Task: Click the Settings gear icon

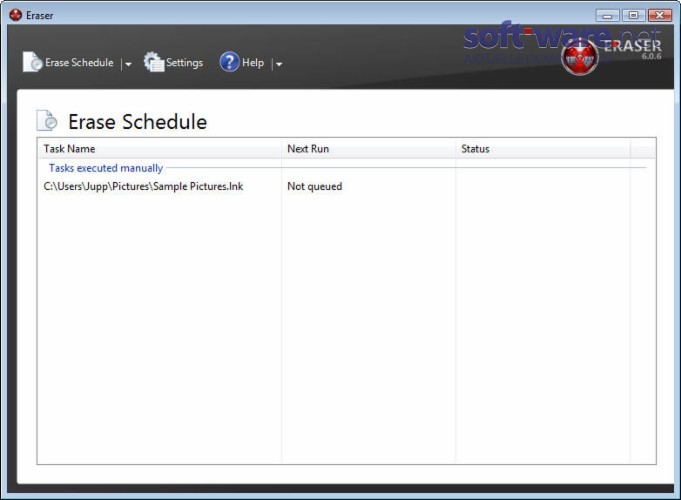Action: [154, 62]
